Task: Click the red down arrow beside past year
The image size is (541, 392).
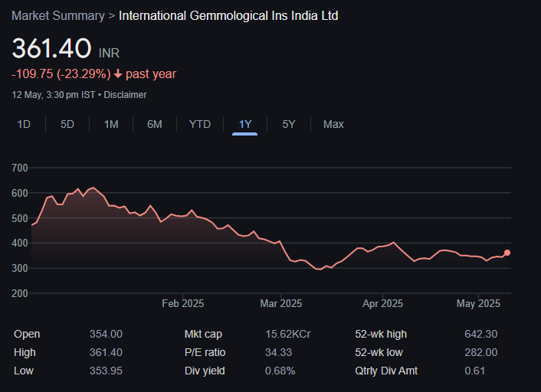Action: click(x=118, y=73)
